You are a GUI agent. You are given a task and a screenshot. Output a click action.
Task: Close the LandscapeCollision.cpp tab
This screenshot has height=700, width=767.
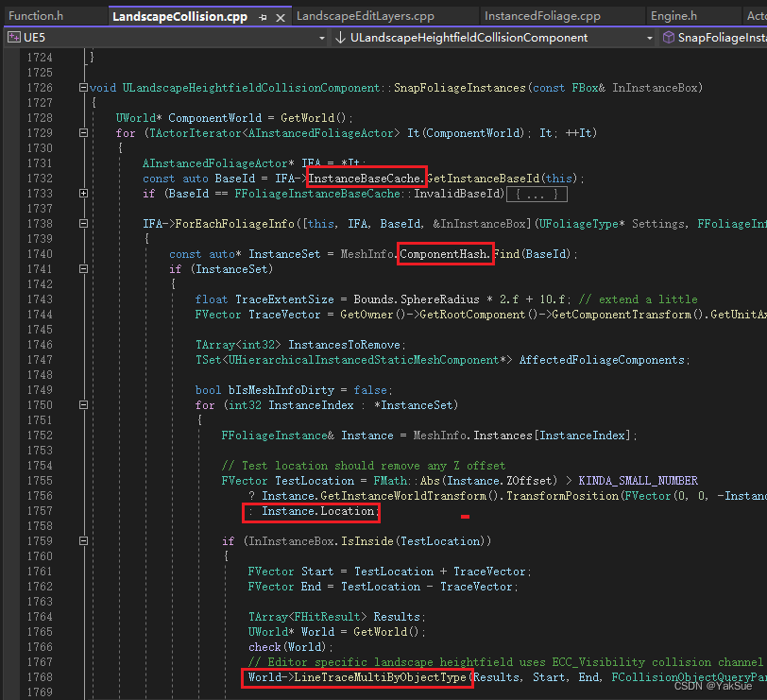coord(281,18)
